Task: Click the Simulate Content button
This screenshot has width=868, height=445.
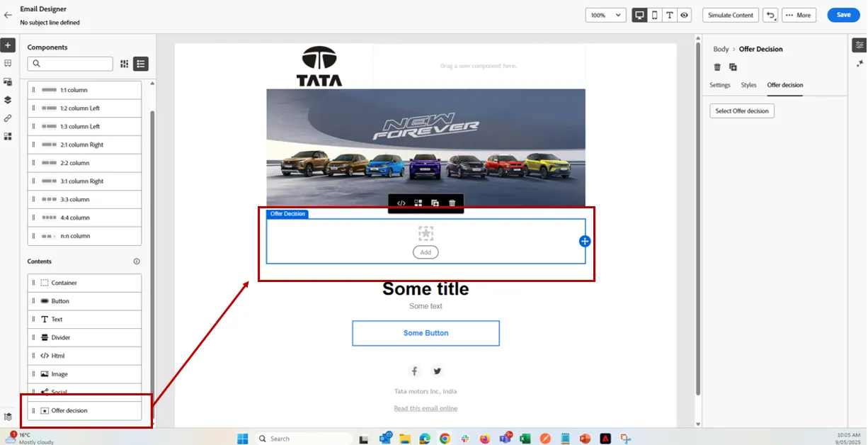Action: pos(731,15)
